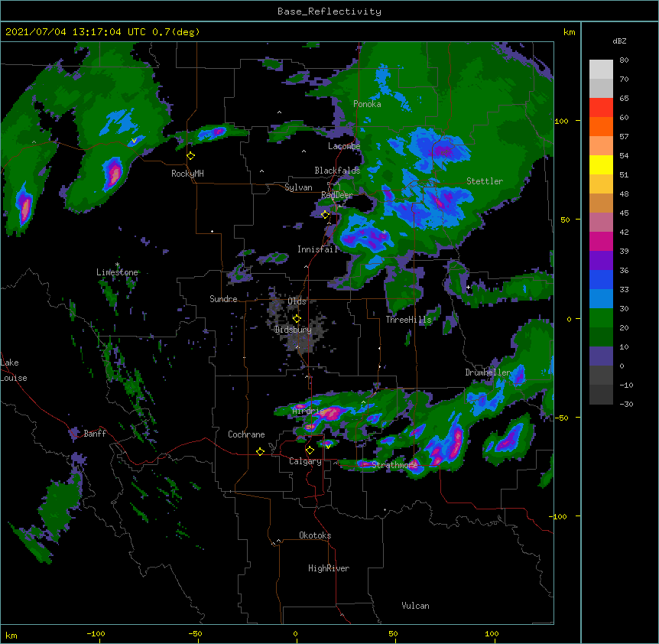The height and width of the screenshot is (644, 659).
Task: Click the dBZ legend heading
Action: (619, 41)
